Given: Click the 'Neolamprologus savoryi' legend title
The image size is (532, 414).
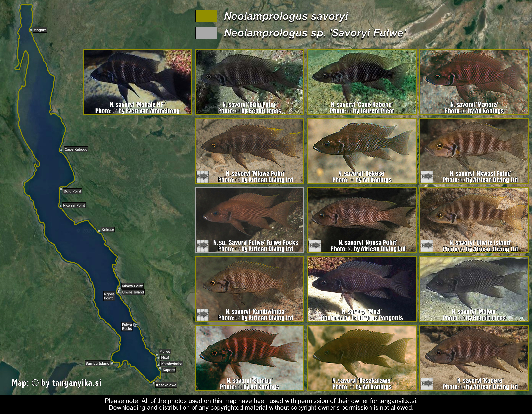Looking at the screenshot, I should pyautogui.click(x=286, y=16).
